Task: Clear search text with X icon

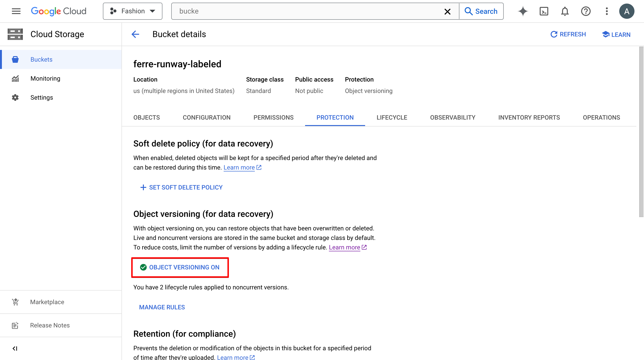Action: 447,11
